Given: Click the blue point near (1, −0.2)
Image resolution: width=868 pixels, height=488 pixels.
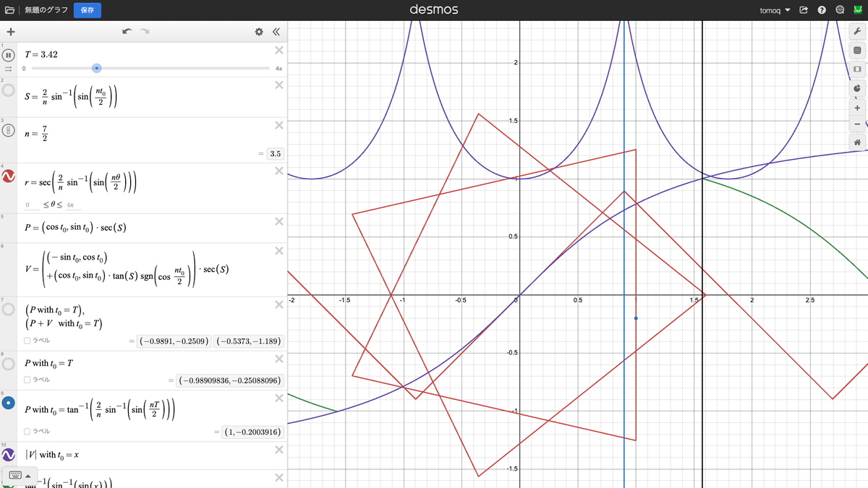Looking at the screenshot, I should [x=636, y=318].
